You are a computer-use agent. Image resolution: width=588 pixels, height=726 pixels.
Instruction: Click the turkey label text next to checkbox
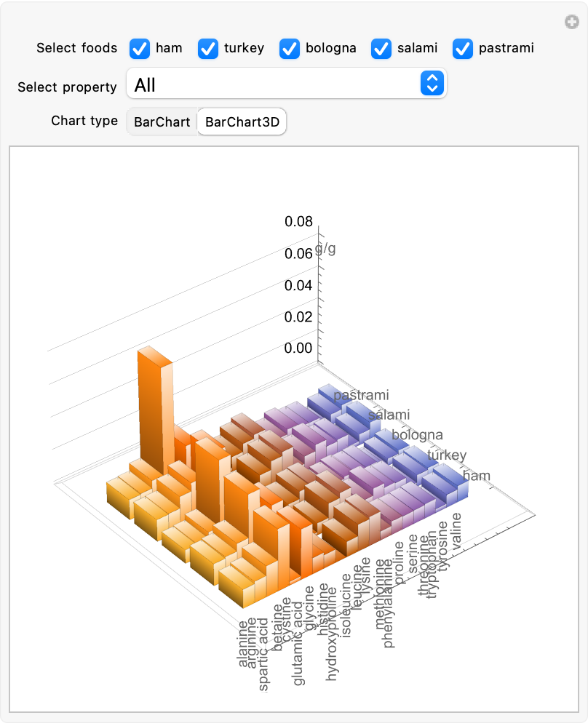(244, 49)
